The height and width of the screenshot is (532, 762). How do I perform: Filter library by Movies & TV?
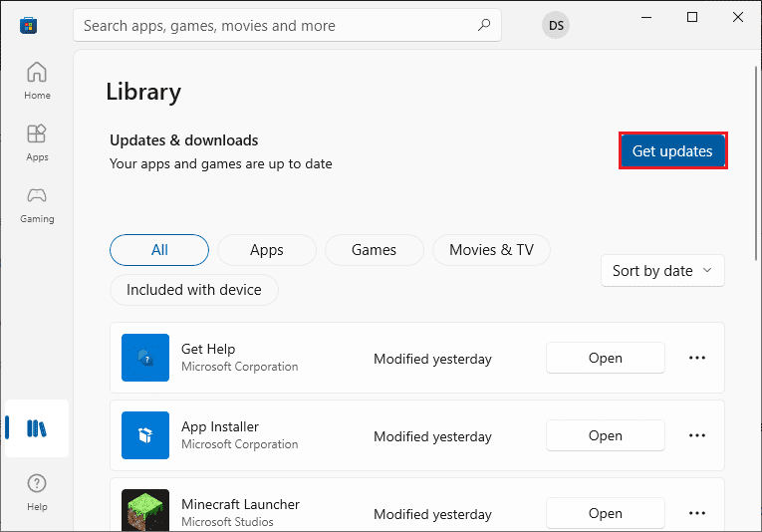click(x=491, y=250)
